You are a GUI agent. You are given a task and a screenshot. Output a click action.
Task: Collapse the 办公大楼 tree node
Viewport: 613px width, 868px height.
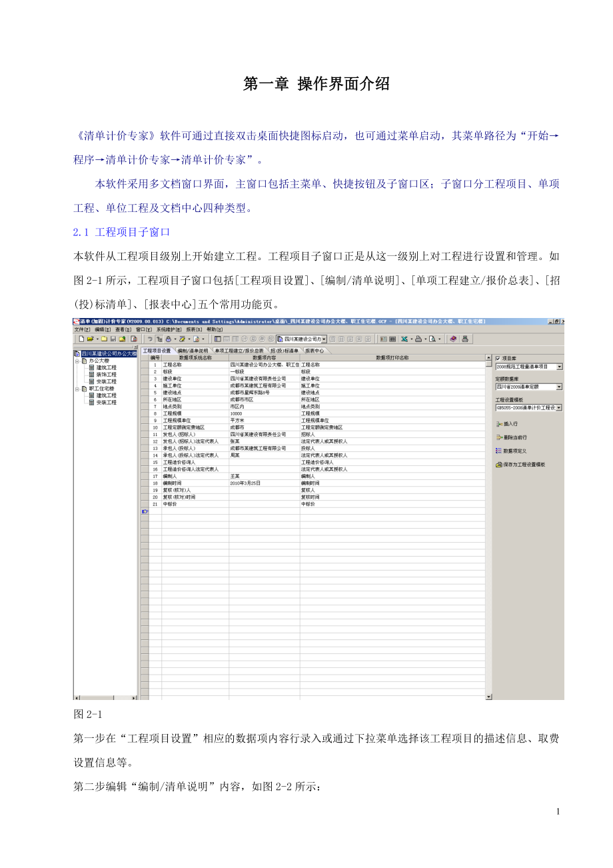coord(77,361)
